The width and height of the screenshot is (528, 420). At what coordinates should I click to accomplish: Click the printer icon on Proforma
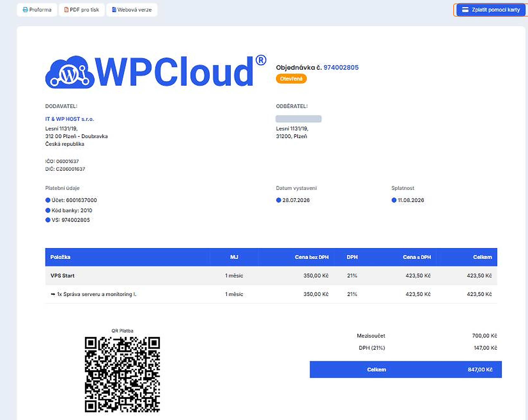(x=25, y=10)
